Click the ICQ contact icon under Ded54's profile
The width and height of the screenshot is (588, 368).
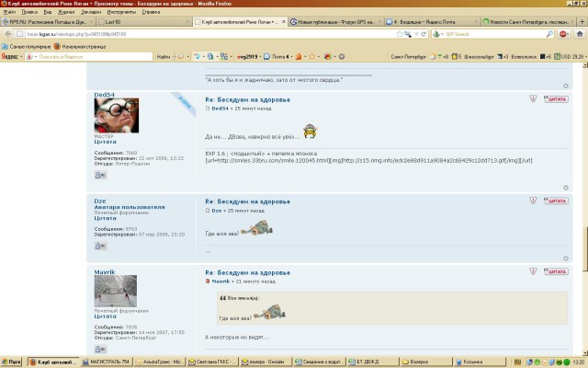pos(100,175)
